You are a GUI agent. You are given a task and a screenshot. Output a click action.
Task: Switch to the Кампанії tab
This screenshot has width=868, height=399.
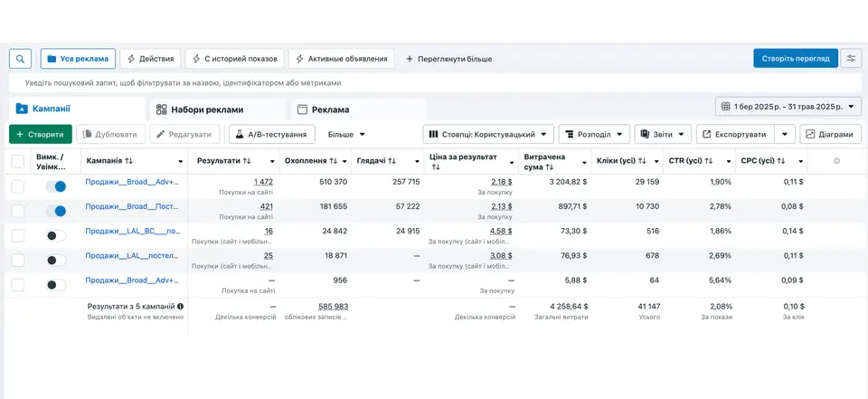[x=76, y=109]
